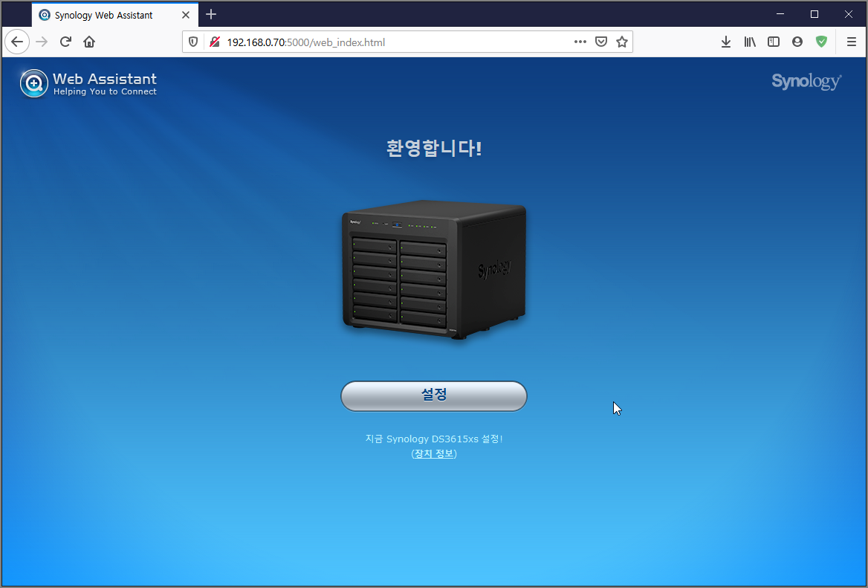
Task: Click the insecure connection lock icon
Action: [x=215, y=42]
